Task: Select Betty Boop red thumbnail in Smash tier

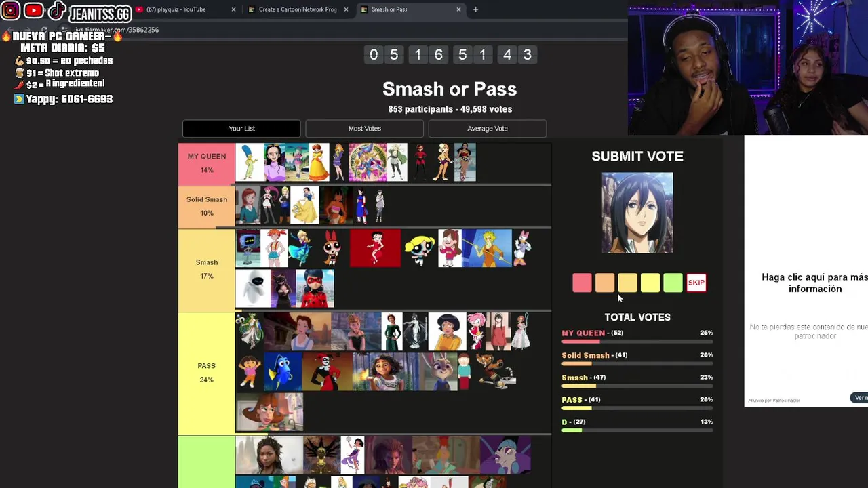Action: 375,248
